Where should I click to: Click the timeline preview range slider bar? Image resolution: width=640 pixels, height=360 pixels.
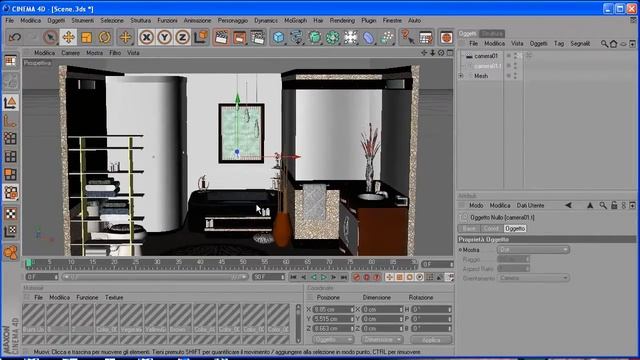coord(155,277)
